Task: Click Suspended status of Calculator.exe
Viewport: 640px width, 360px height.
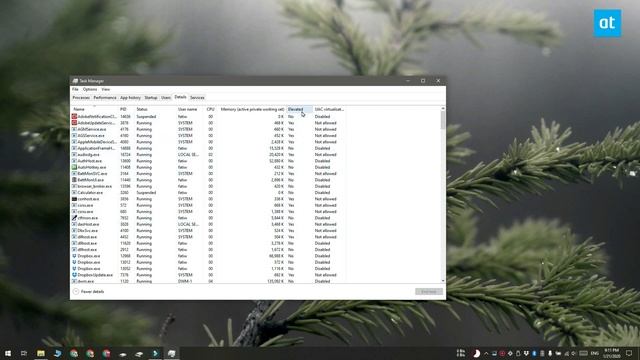Action: pos(146,192)
